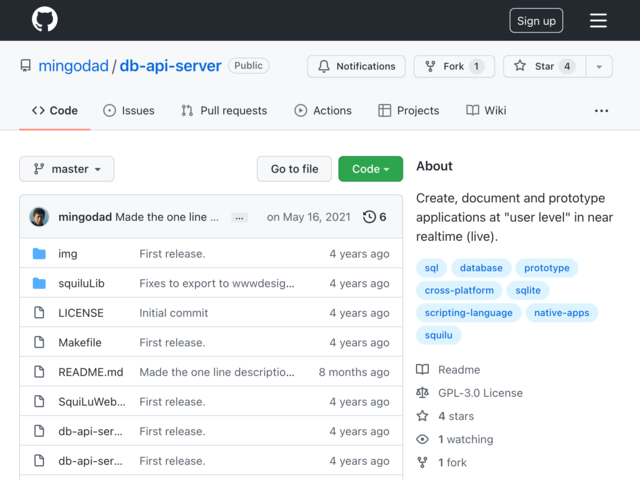
Task: Open the green Code dropdown
Action: (370, 169)
